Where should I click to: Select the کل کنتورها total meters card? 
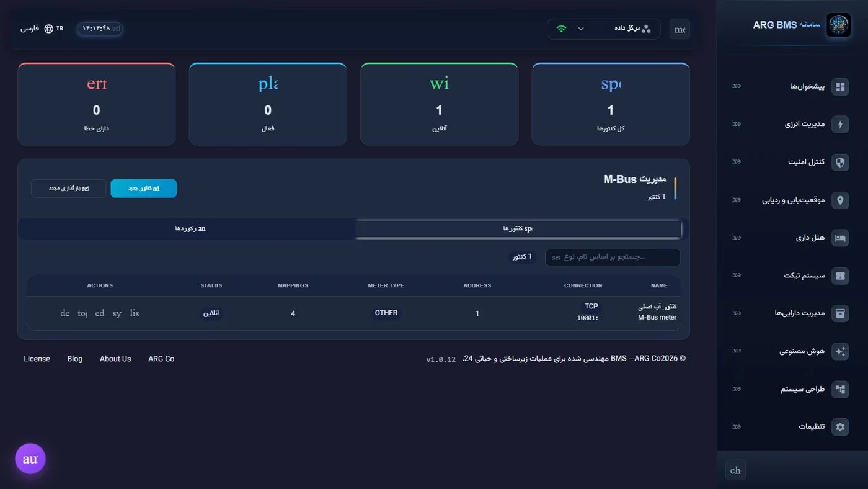coord(611,104)
